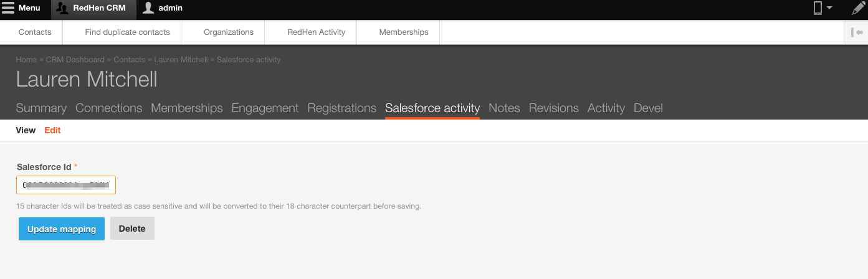Click the Delete button
The height and width of the screenshot is (279, 868).
[x=132, y=229]
